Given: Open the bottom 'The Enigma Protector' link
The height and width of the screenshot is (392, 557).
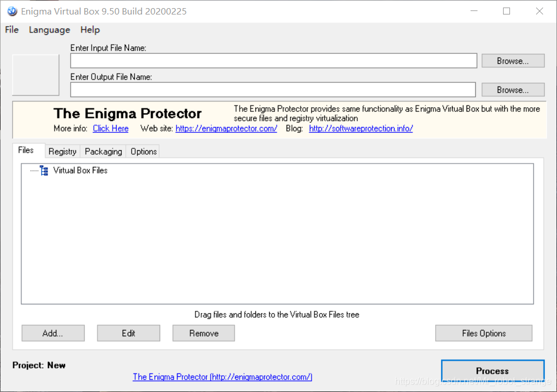Looking at the screenshot, I should 222,377.
